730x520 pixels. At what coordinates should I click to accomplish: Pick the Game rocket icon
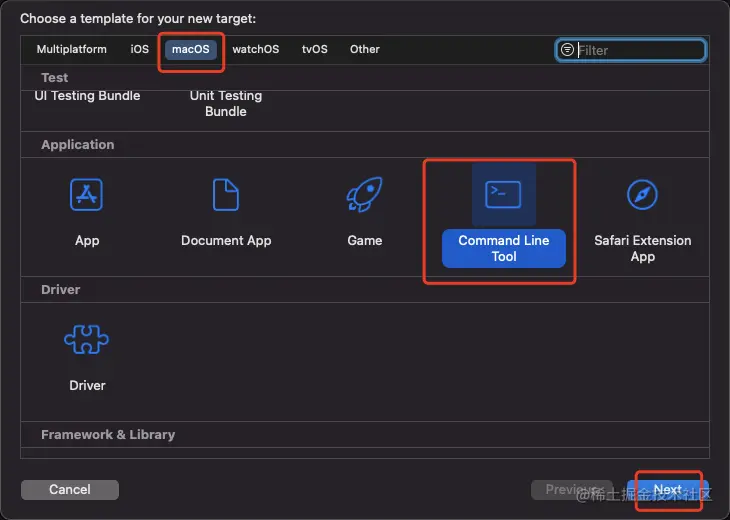tap(365, 194)
